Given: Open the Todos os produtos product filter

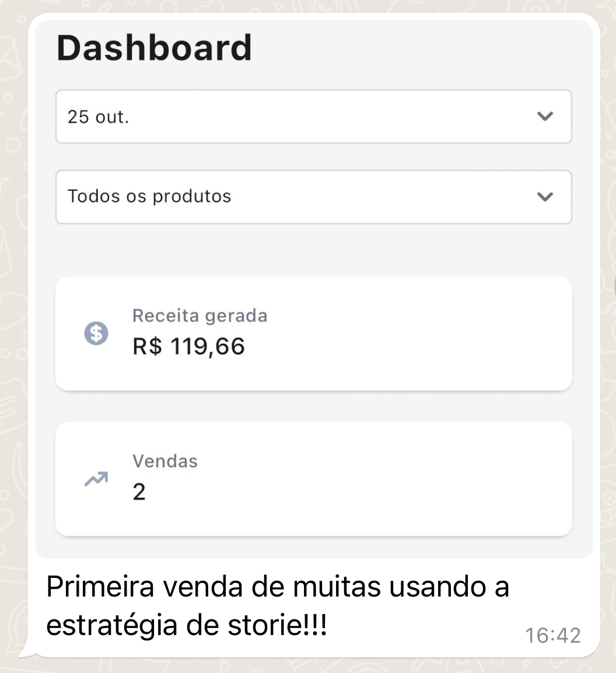Looking at the screenshot, I should (x=314, y=197).
